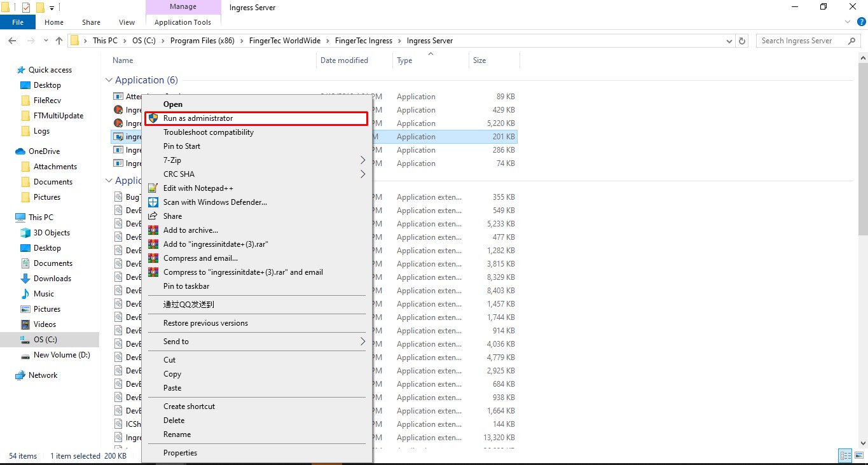This screenshot has width=868, height=465.
Task: Open the address bar history dropdown
Action: (729, 41)
